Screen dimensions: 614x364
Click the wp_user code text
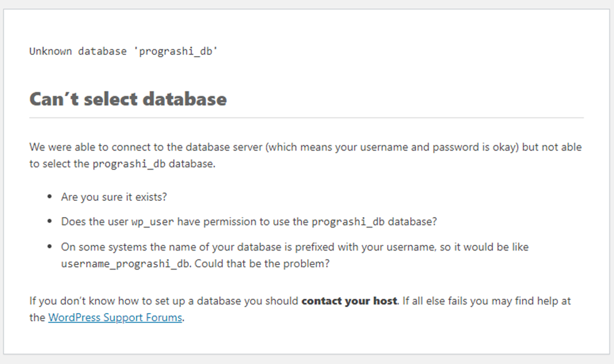153,222
